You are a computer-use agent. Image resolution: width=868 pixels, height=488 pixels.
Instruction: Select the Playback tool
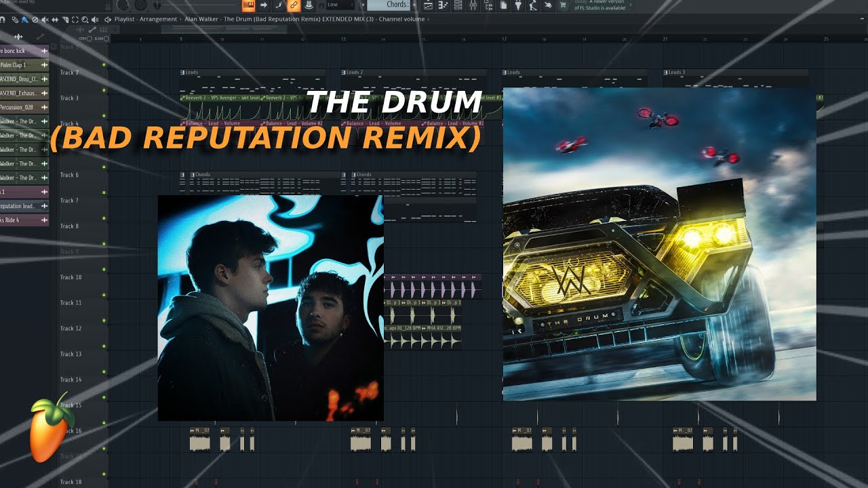coord(95,20)
